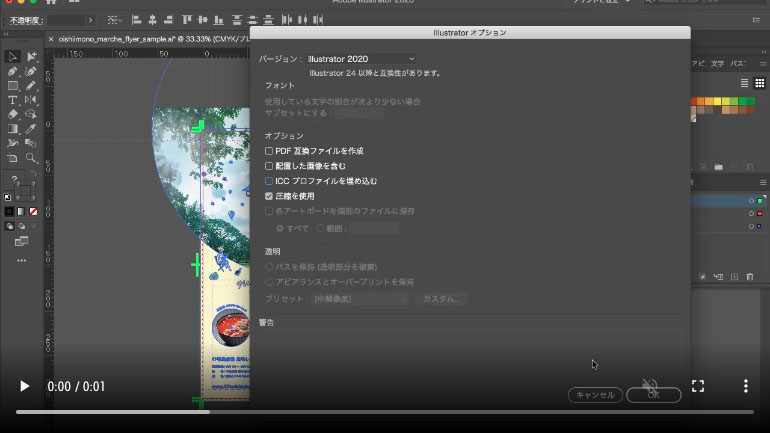Switch to パス panel tab
The width and height of the screenshot is (770, 433).
[738, 64]
